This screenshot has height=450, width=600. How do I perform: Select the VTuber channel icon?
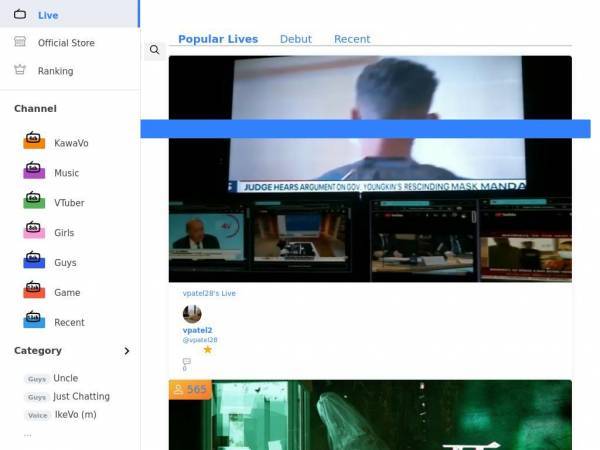pos(34,200)
